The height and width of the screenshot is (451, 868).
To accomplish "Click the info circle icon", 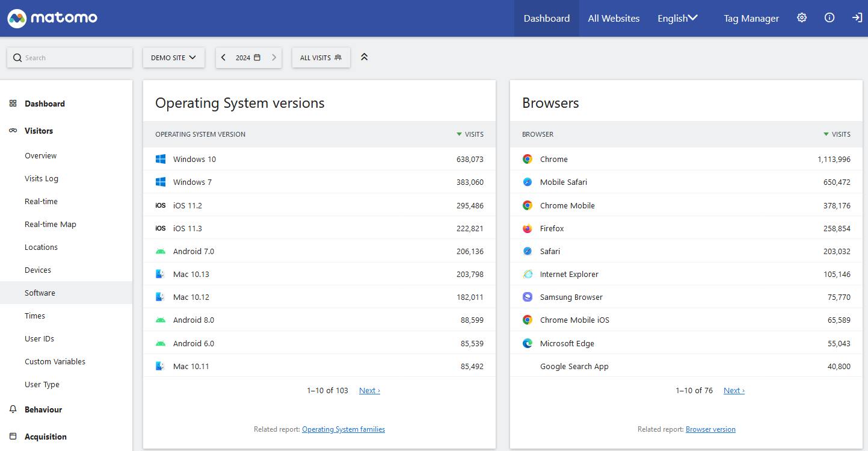I will coord(830,18).
